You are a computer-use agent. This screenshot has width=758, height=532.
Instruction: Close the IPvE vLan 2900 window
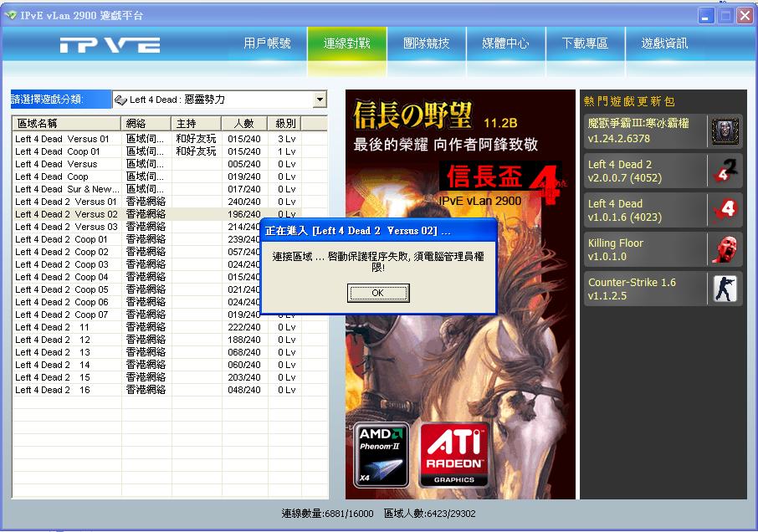coord(745,16)
